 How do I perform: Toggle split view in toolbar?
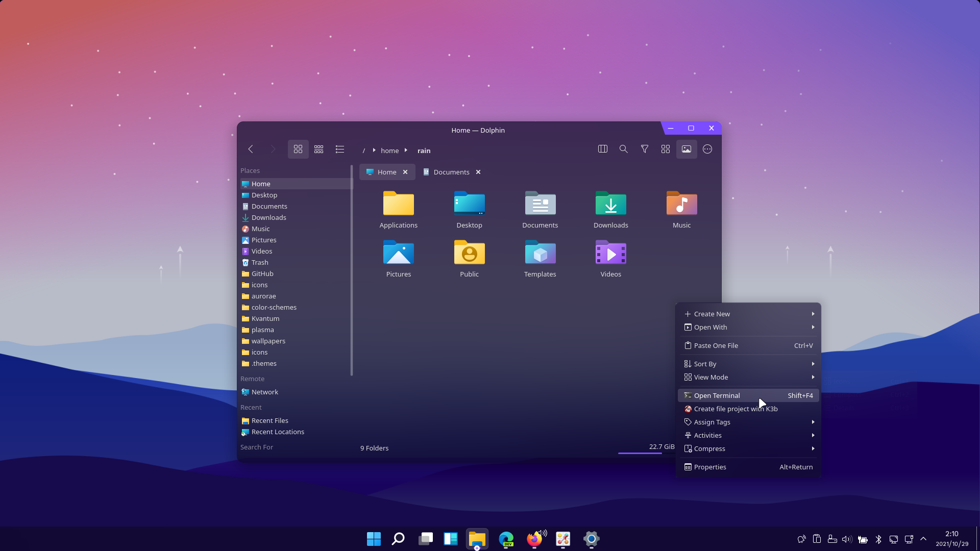click(x=603, y=149)
